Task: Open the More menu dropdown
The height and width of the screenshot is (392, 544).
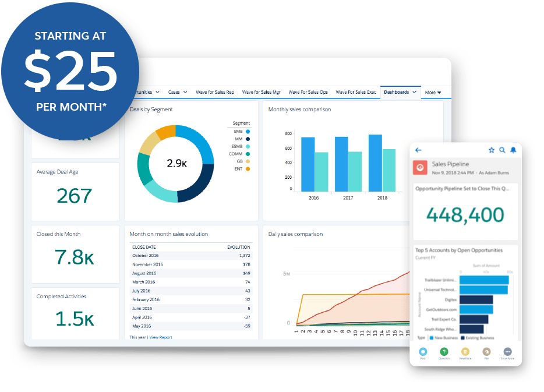Action: click(433, 92)
